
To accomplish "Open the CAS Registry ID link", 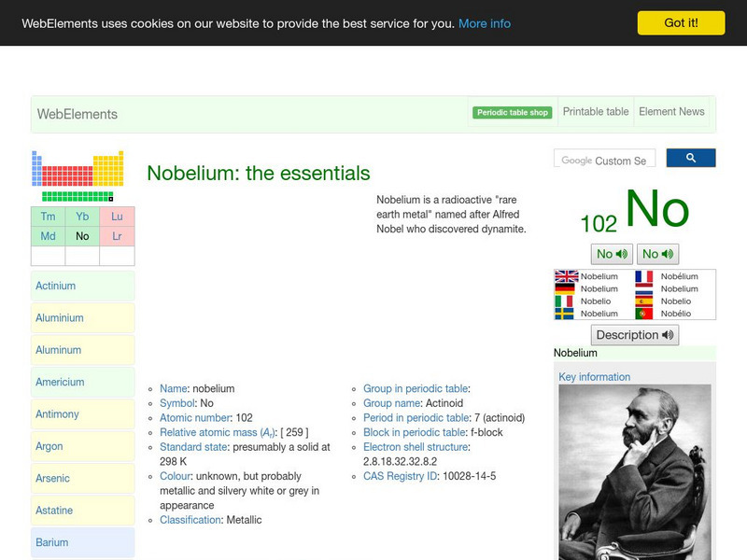I will pyautogui.click(x=400, y=476).
